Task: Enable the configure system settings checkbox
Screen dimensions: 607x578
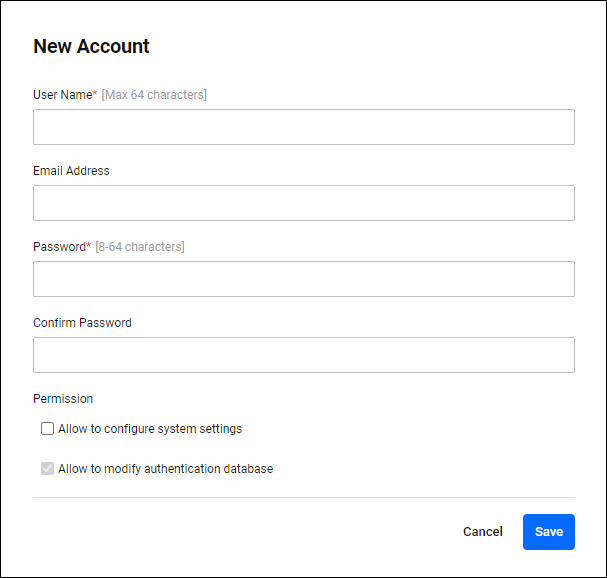Action: (x=47, y=429)
